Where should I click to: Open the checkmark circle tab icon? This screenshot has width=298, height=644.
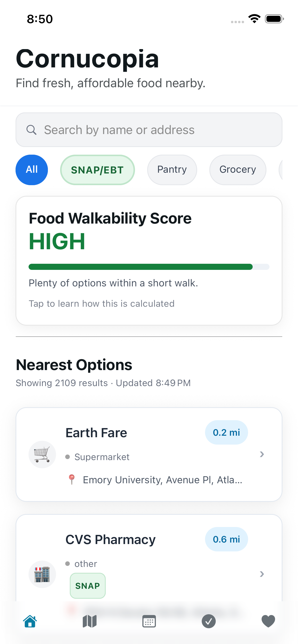[x=209, y=621]
